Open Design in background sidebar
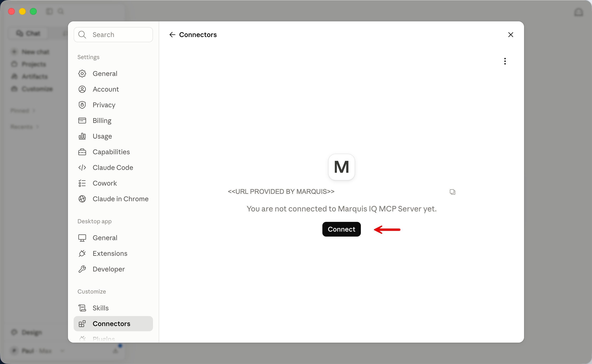 click(x=27, y=332)
